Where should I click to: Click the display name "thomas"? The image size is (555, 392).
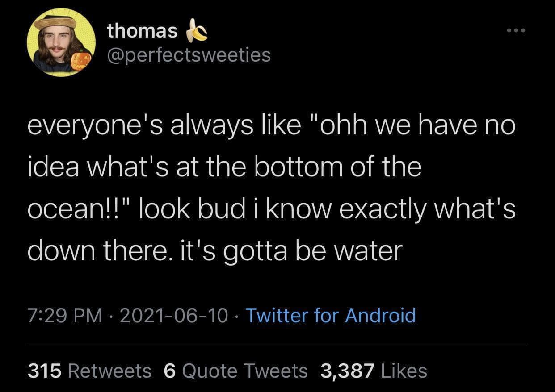(x=142, y=31)
